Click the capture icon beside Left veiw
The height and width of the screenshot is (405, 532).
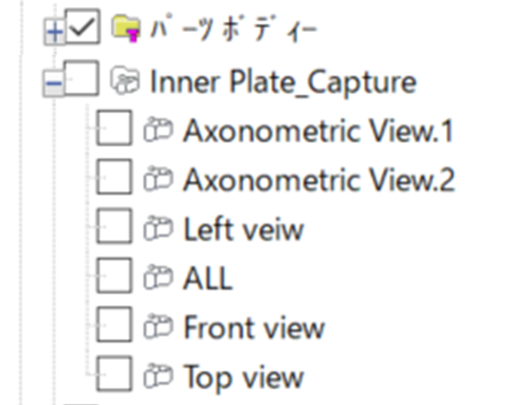coord(158,228)
